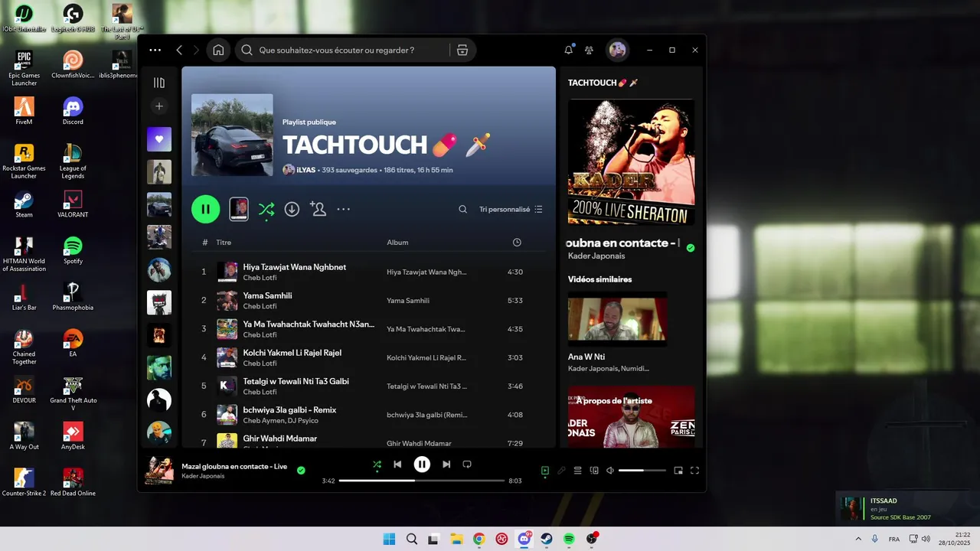
Task: Mute the volume speaker icon
Action: (x=610, y=471)
